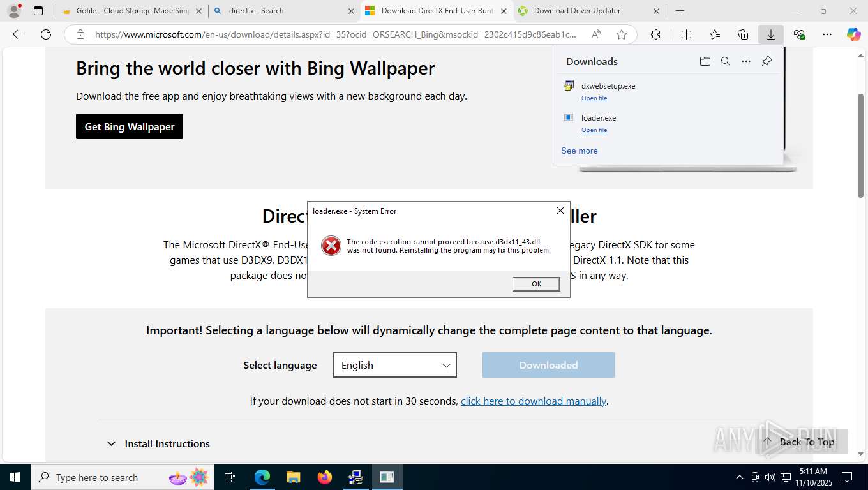Open the notification center icon
The image size is (868, 490).
(847, 477)
